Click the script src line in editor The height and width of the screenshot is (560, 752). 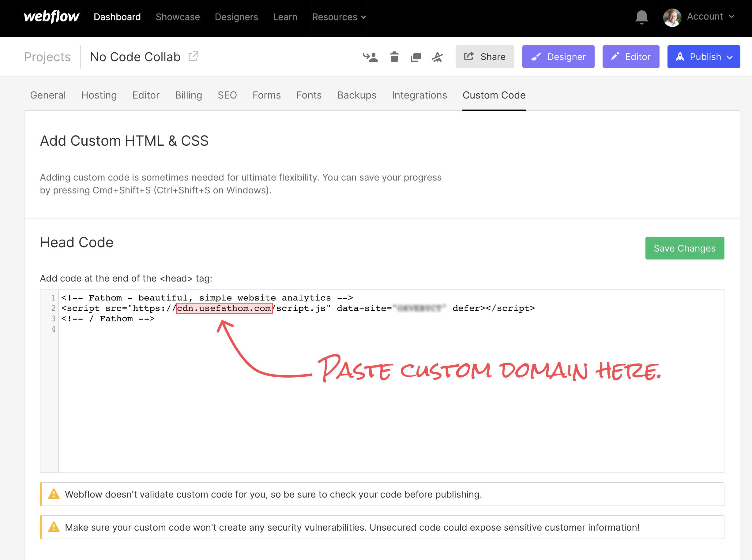point(298,308)
